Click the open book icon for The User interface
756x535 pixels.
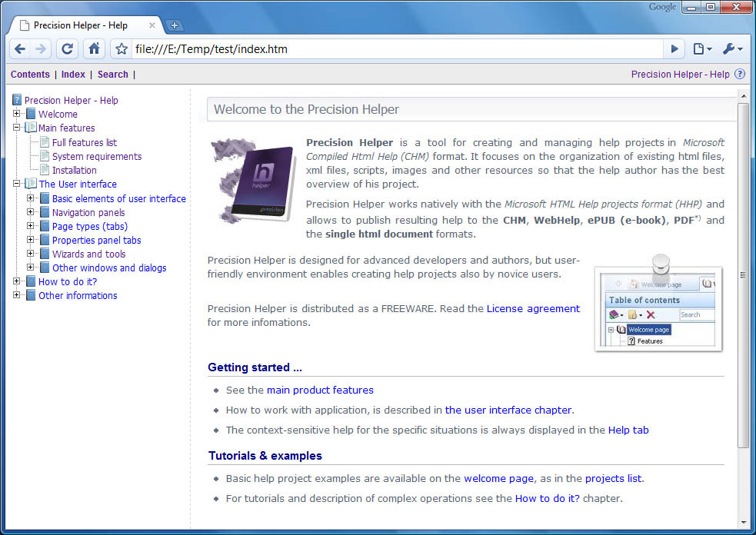click(31, 184)
